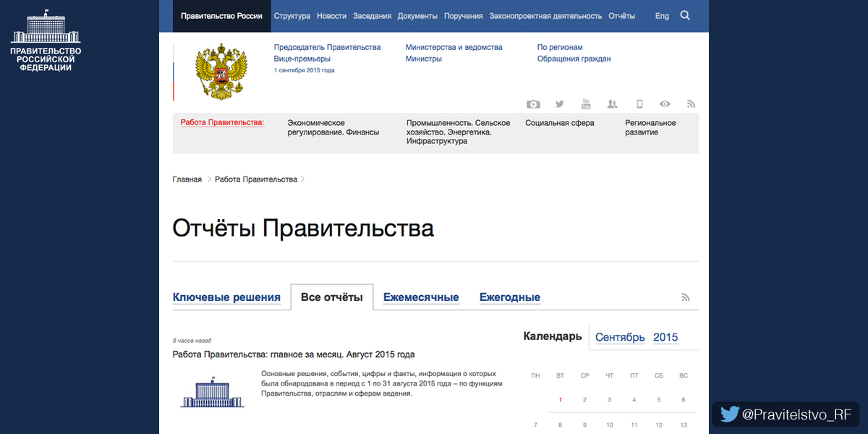Open Социальная сфера section
The height and width of the screenshot is (434, 868).
click(560, 123)
